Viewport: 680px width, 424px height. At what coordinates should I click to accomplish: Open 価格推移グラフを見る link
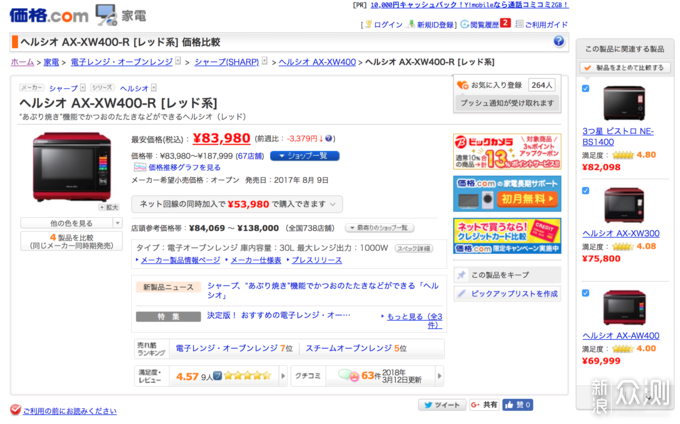[184, 167]
